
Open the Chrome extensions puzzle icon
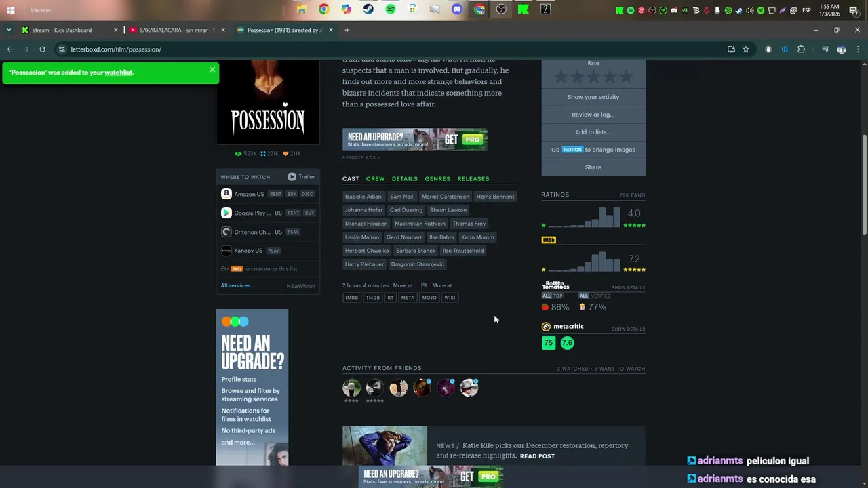(x=801, y=49)
